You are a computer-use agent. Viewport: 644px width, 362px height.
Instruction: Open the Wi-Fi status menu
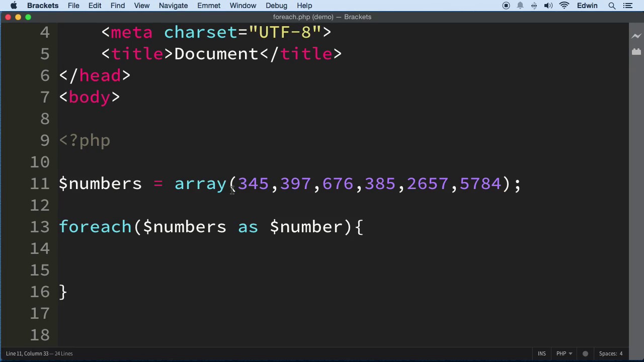564,6
